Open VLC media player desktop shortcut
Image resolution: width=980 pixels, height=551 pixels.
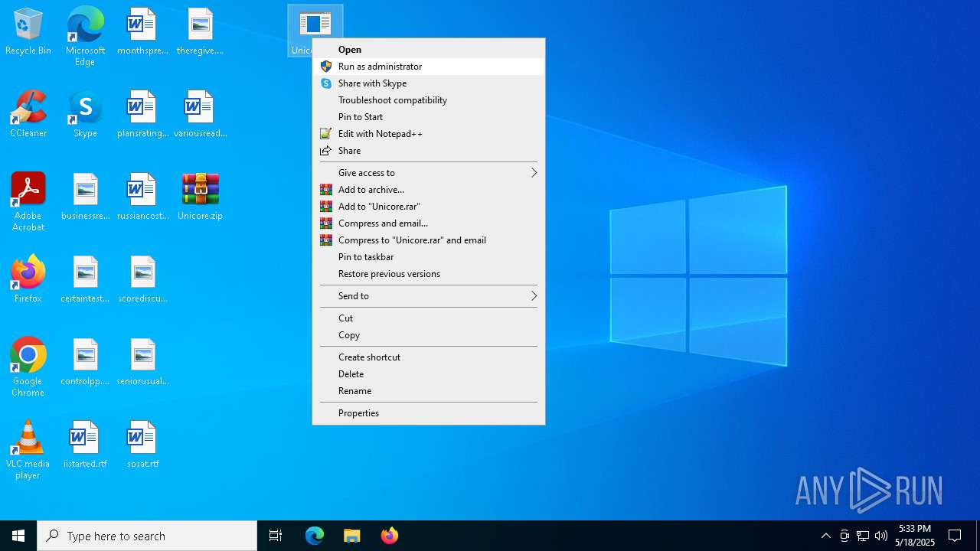tap(28, 450)
